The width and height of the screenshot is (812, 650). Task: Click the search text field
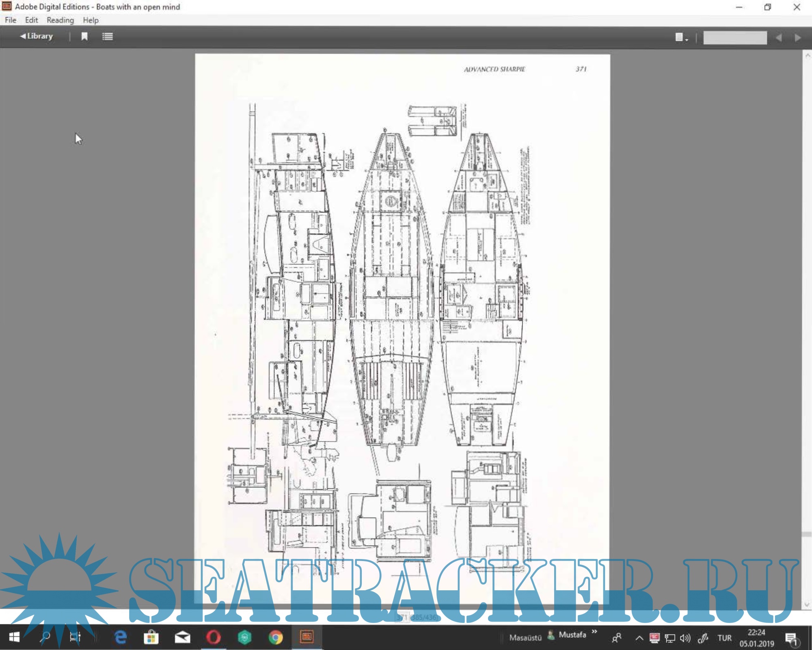point(735,38)
